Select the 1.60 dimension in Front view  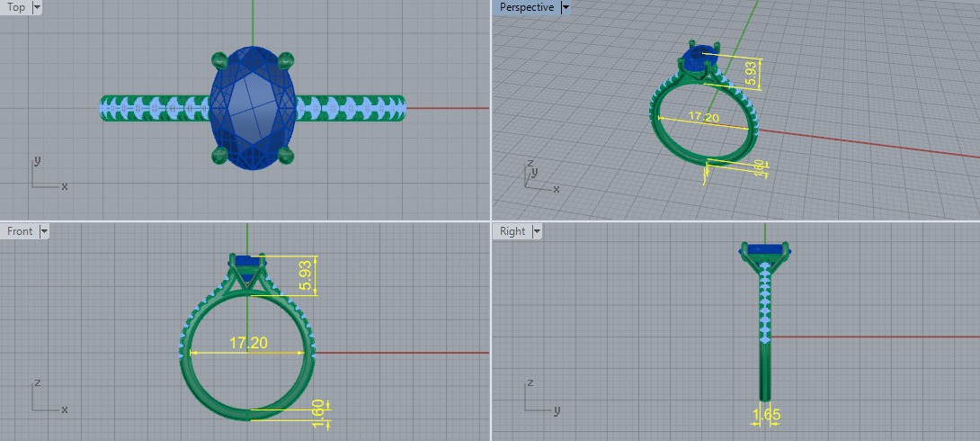pyautogui.click(x=316, y=414)
